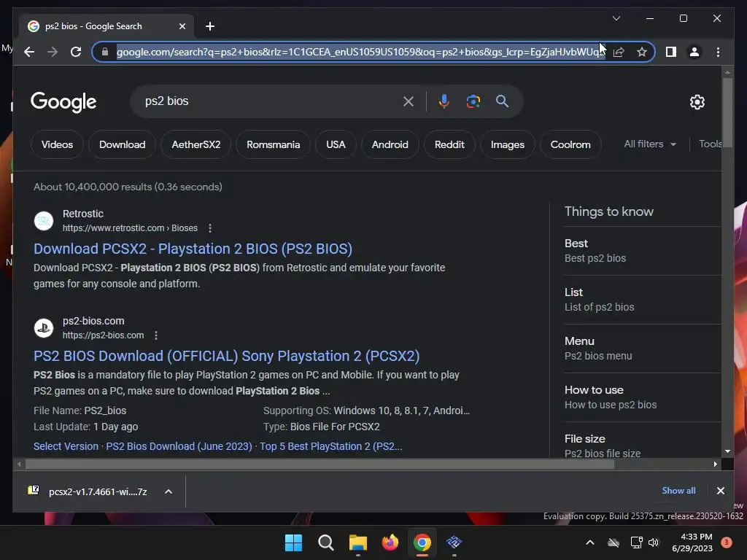This screenshot has width=747, height=560.
Task: Open How to use ps2 bios topic
Action: coord(642,397)
